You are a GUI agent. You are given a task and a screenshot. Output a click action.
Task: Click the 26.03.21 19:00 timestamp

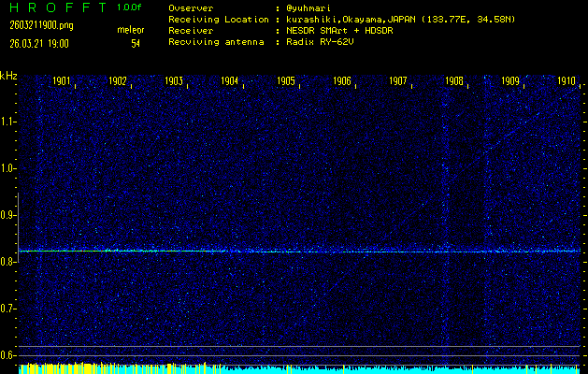pos(38,43)
